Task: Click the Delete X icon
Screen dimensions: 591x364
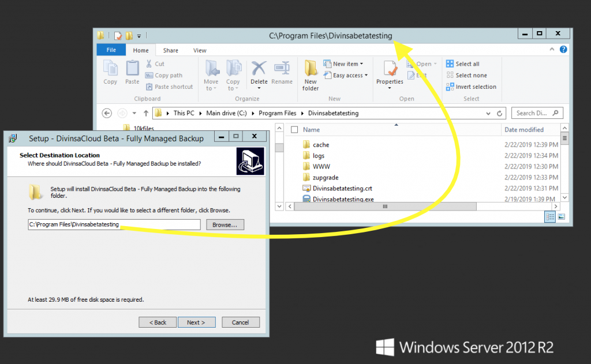Action: click(259, 68)
